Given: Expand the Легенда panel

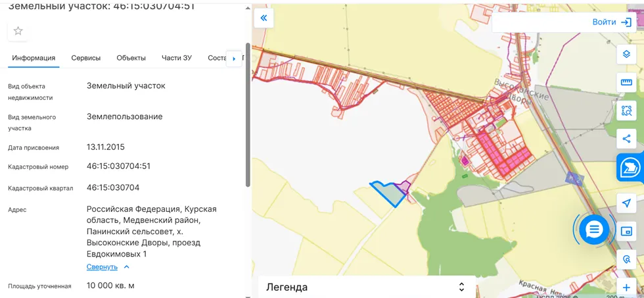Looking at the screenshot, I should click(x=367, y=287).
